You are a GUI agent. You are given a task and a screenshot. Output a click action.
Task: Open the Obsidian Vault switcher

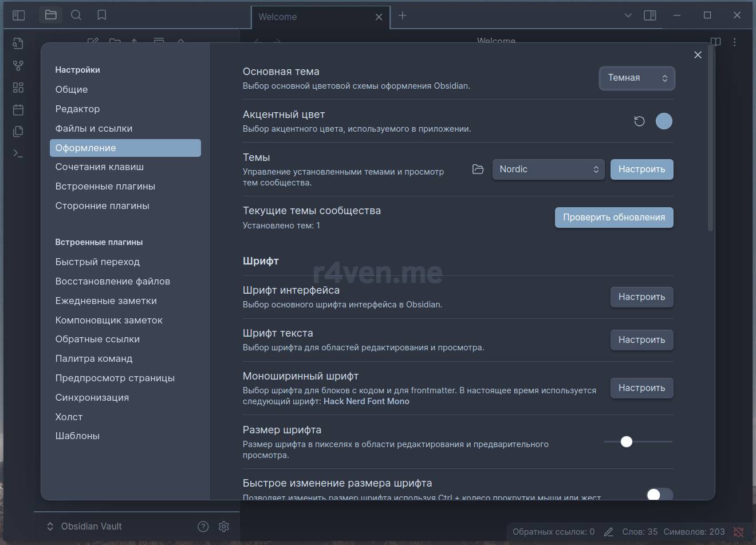(85, 526)
